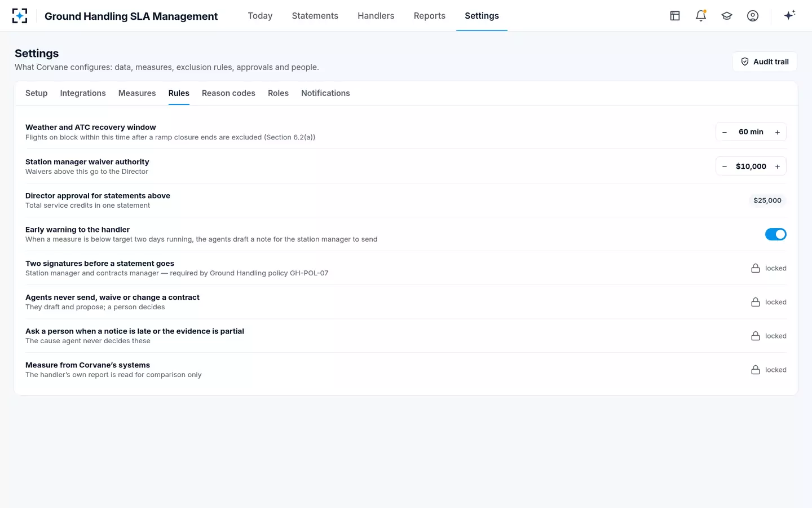Screen dimensions: 812x508
Task: Open the sparkle AI assistant icon
Action: 789,15
